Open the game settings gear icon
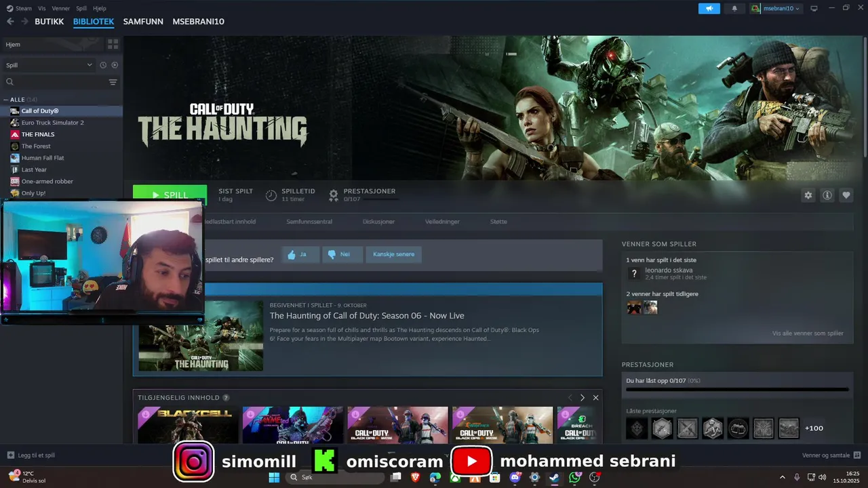The image size is (868, 488). pyautogui.click(x=808, y=195)
